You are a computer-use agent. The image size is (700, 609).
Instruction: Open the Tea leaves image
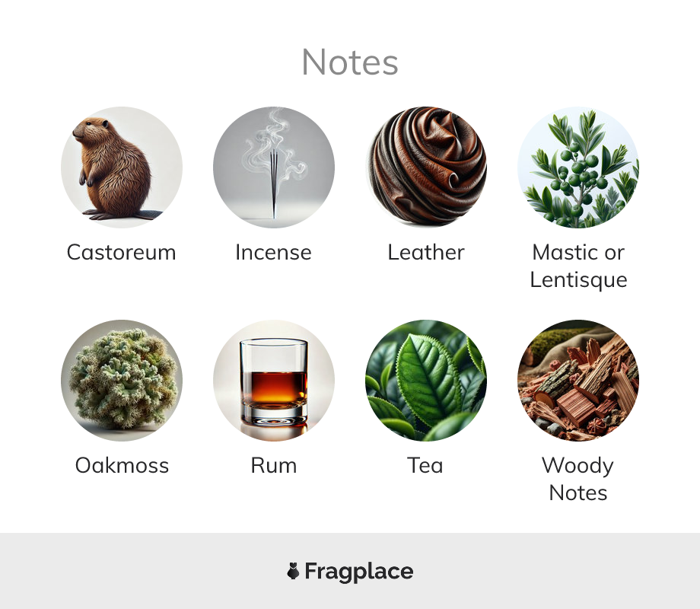[x=426, y=380]
